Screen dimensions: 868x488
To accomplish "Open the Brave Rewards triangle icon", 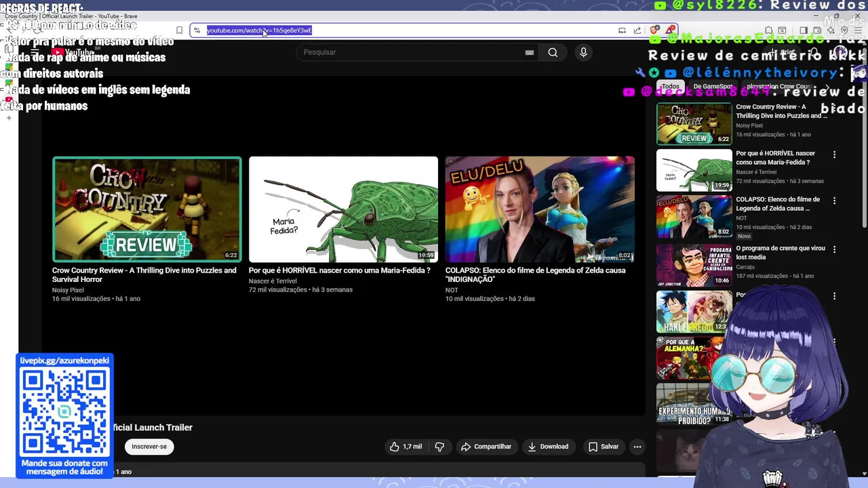I will (x=670, y=30).
